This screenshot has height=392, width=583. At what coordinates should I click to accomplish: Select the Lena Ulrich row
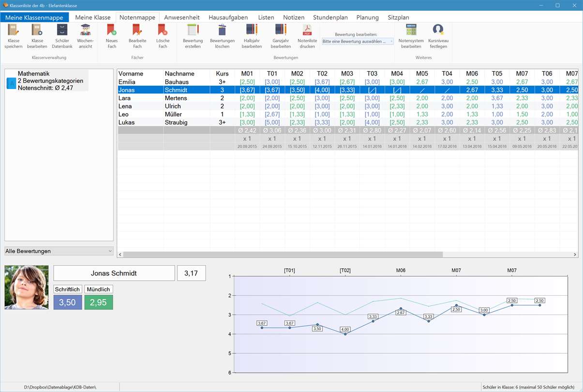(347, 106)
